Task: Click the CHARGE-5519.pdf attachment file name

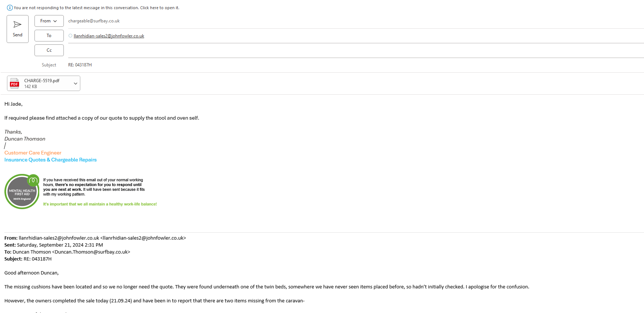Action: tap(42, 81)
